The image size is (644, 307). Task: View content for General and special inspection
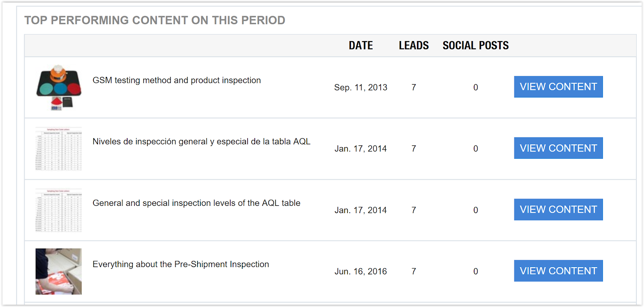(x=558, y=210)
